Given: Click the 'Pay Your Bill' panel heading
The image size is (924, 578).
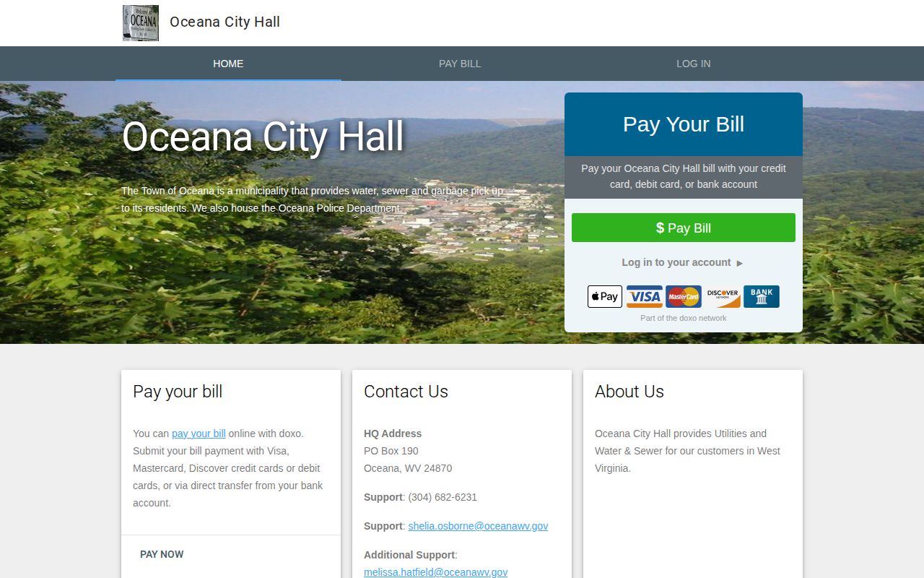Looking at the screenshot, I should coord(684,124).
